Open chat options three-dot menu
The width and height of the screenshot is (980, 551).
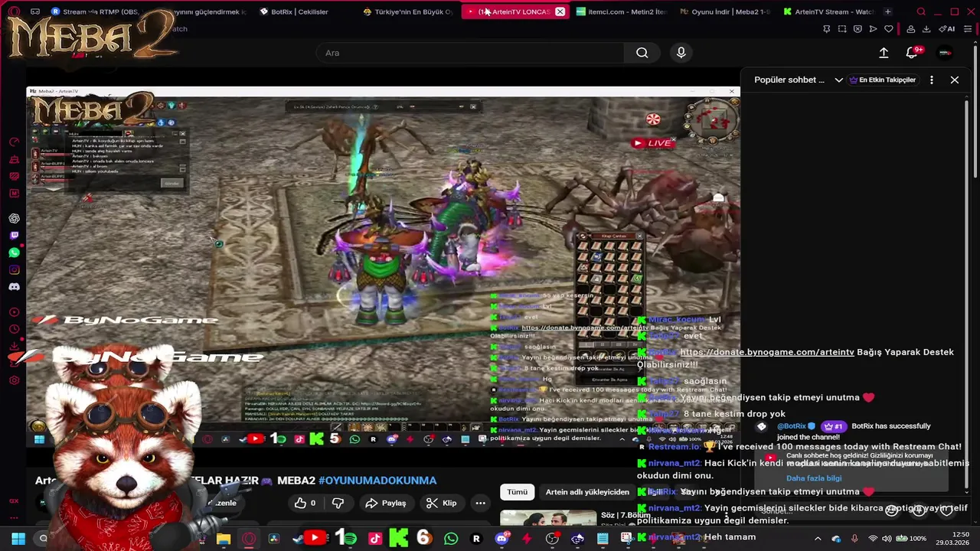click(x=932, y=80)
